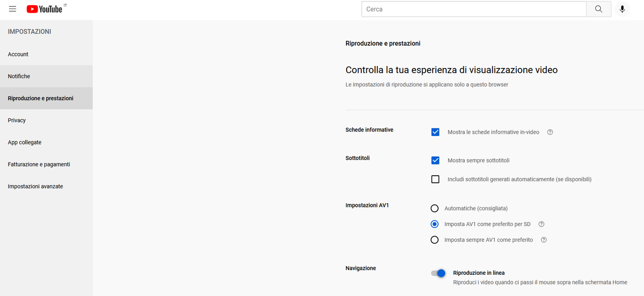Screen dimensions: 644x296
Task: Open Fatturazione e pagamenti section
Action: click(x=46, y=165)
